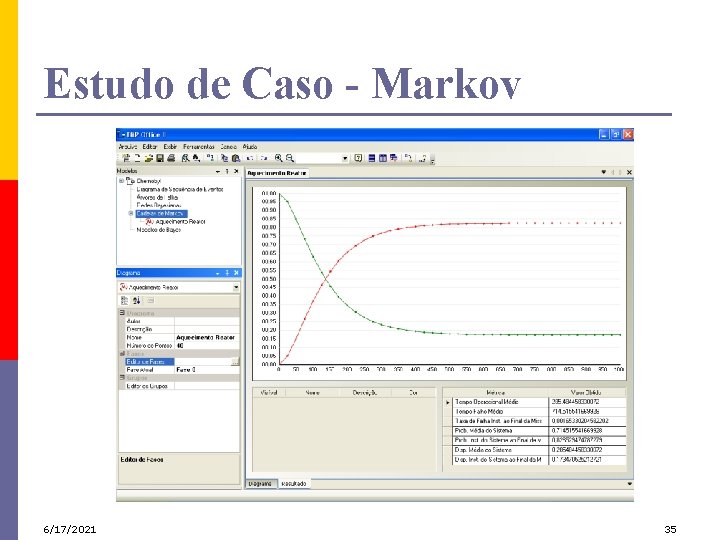This screenshot has width=720, height=540.
Task: Click the Fase Atual value field
Action: click(207, 370)
